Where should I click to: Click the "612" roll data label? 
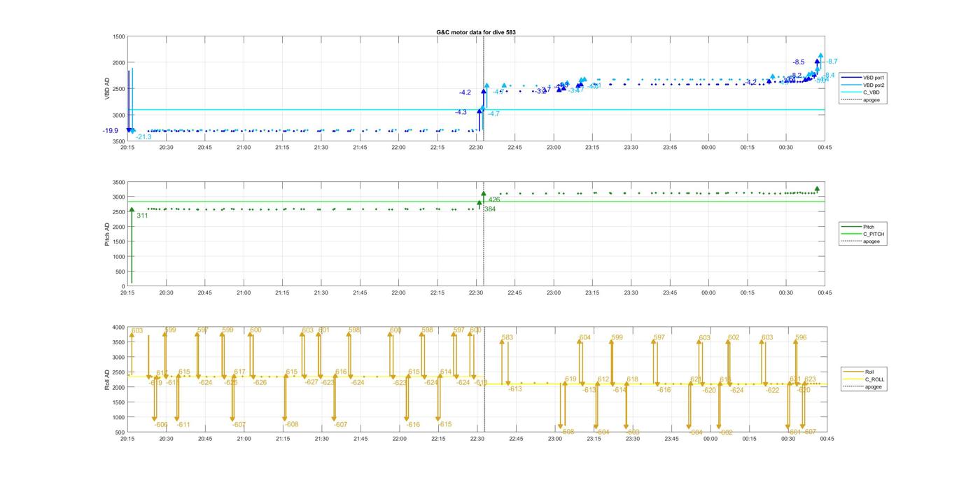click(603, 379)
